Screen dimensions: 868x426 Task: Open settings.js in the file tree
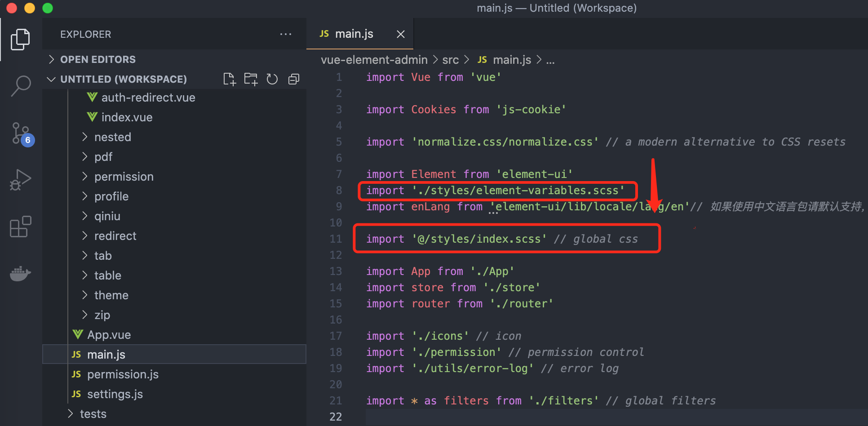click(174, 394)
